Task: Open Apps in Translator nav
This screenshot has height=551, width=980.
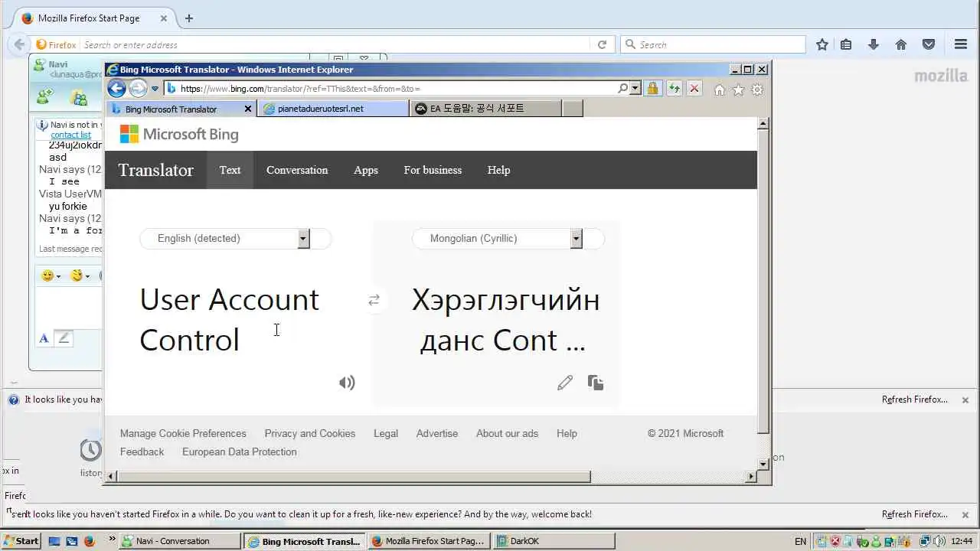Action: (x=366, y=170)
